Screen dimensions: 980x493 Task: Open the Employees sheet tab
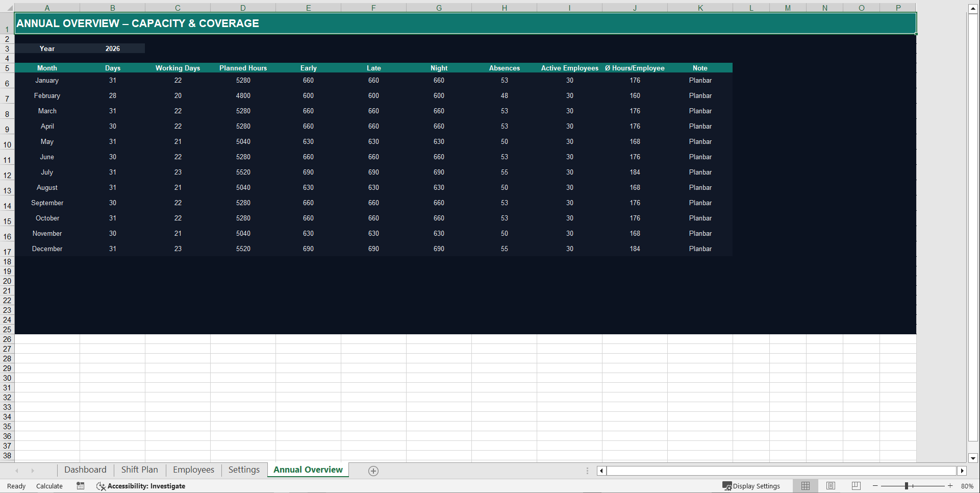click(193, 470)
